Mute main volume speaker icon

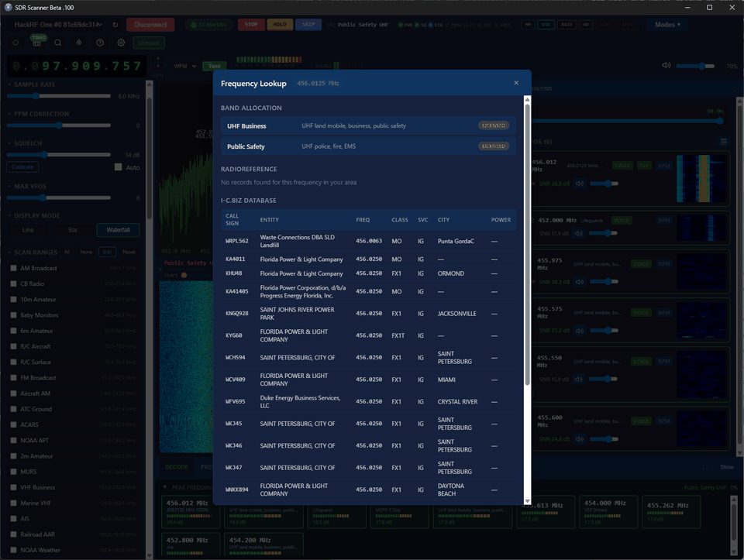[666, 65]
